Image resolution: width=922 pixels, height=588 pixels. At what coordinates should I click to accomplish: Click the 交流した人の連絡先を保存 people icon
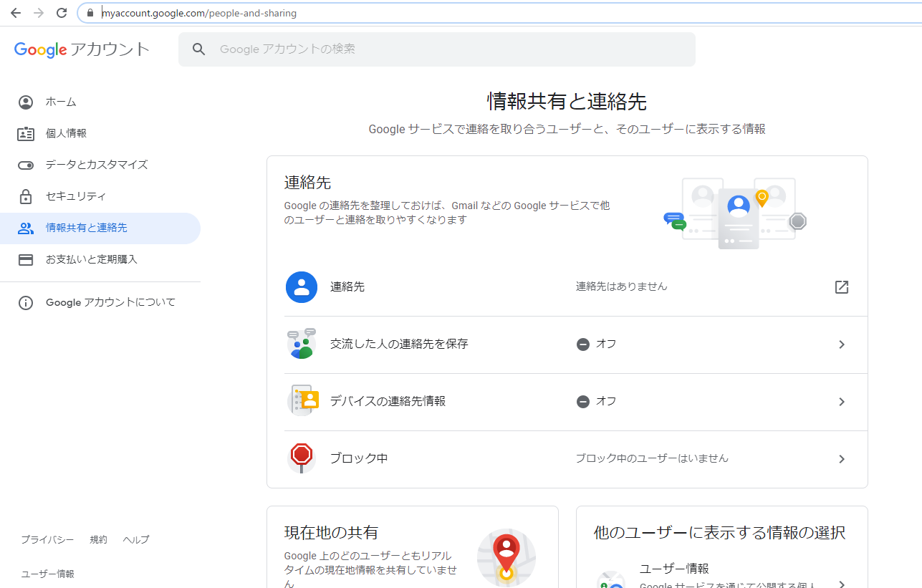(302, 344)
